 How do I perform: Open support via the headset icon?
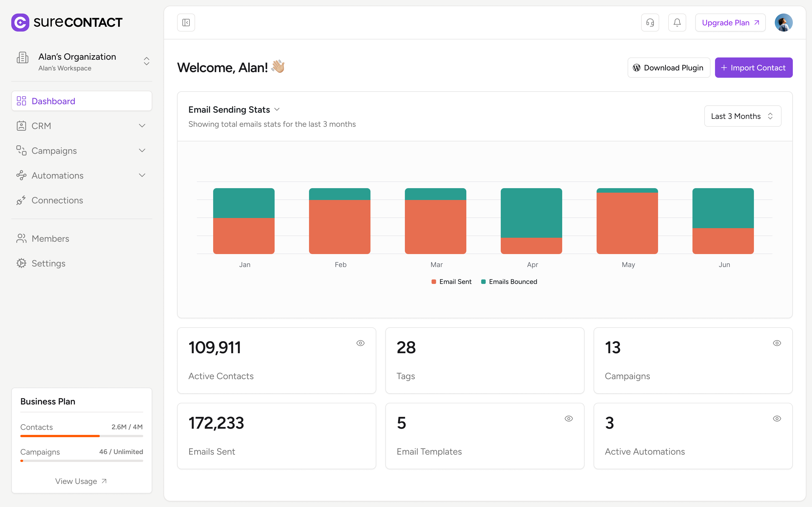(650, 22)
